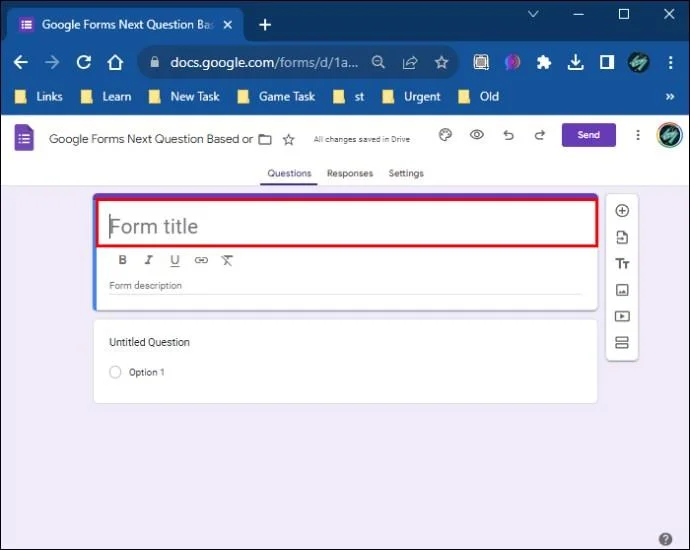
Task: Click the Google Forms home logo
Action: 24,138
